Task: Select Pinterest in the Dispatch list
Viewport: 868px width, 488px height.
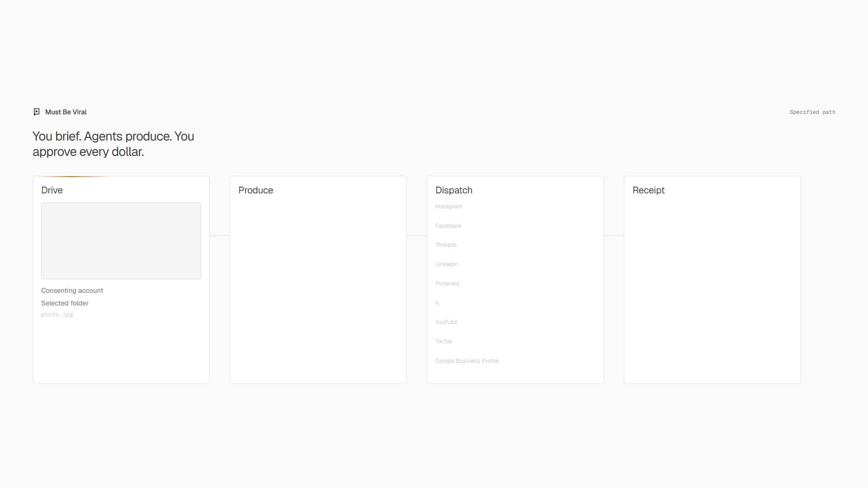Action: click(x=447, y=284)
